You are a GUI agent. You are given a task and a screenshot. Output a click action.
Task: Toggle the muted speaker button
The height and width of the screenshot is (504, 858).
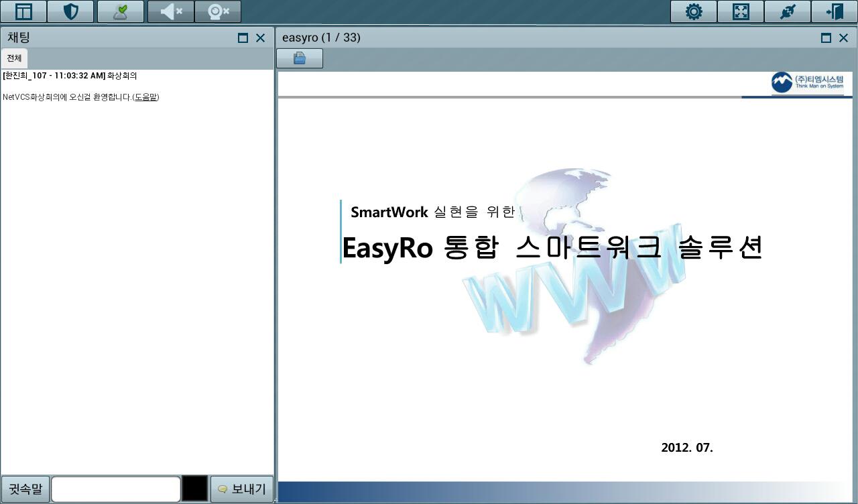pyautogui.click(x=171, y=11)
